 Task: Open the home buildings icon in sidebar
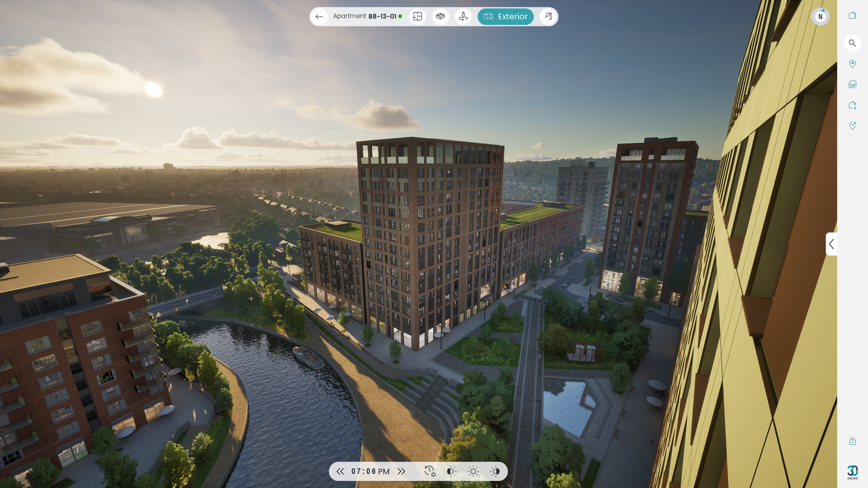point(852,16)
